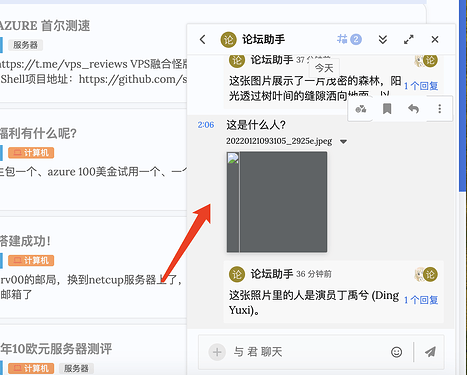Screen dimensions: 467x375
Task: Open the uploaded jpeg image thumbnail
Action: pyautogui.click(x=277, y=202)
